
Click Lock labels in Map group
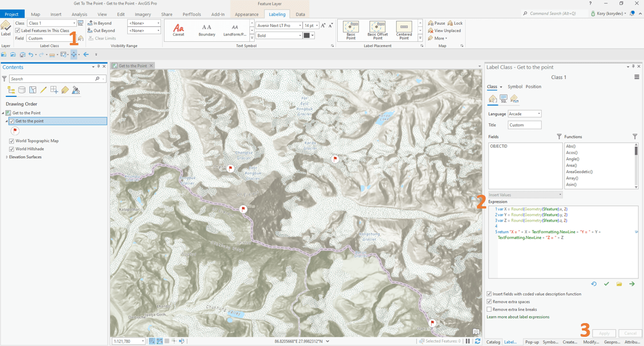(455, 23)
